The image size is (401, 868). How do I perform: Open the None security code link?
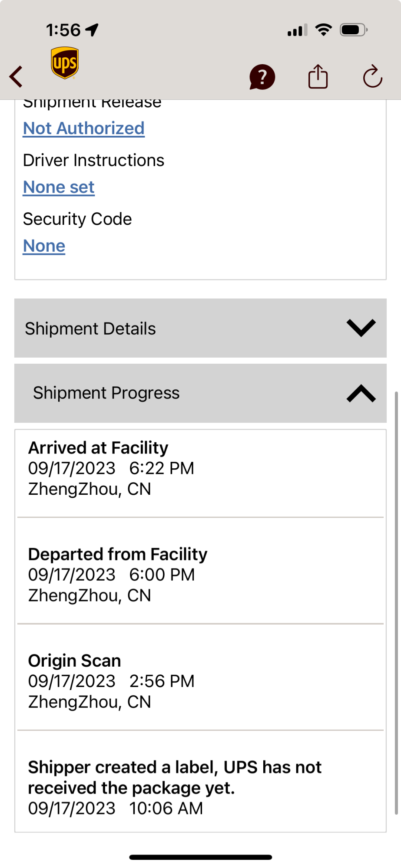click(x=44, y=246)
